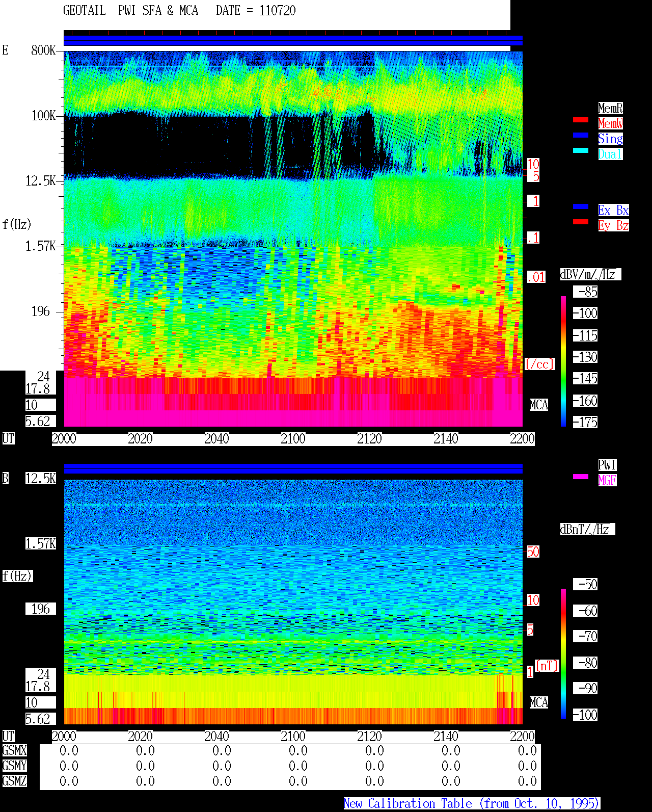Click the -115 scale value
The height and width of the screenshot is (812, 652).
[585, 335]
